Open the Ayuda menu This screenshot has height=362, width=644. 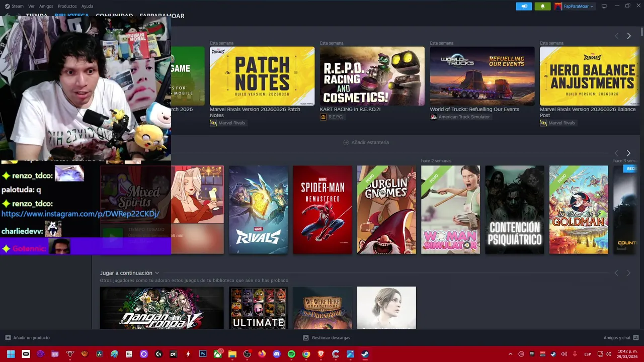point(87,6)
